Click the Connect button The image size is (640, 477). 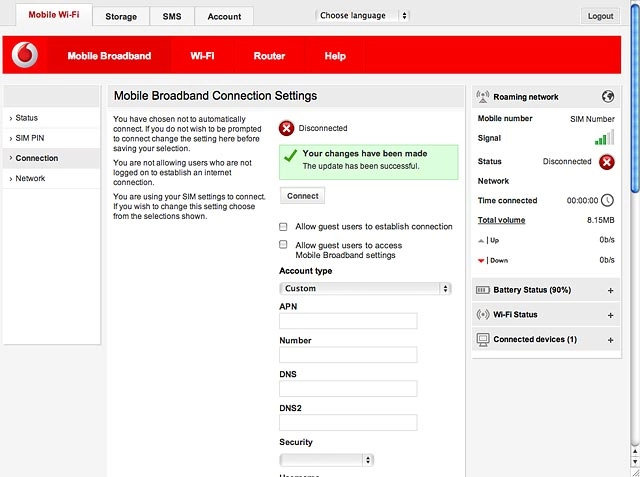tap(302, 196)
